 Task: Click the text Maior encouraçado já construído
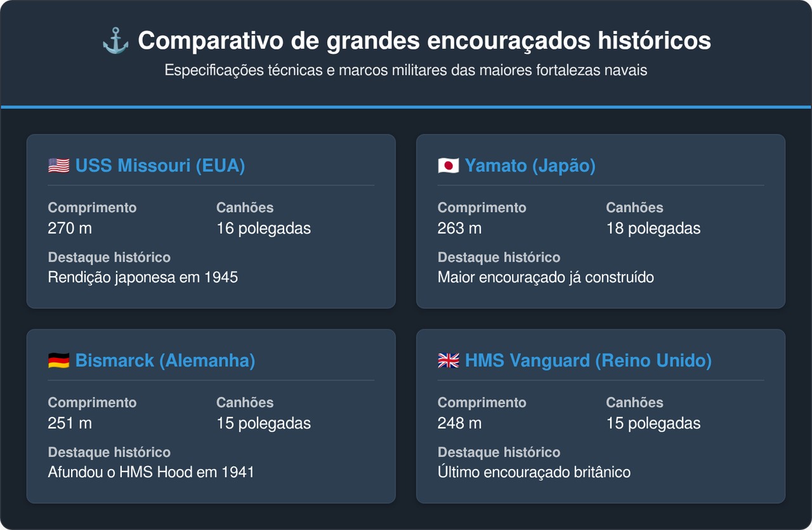coord(546,277)
